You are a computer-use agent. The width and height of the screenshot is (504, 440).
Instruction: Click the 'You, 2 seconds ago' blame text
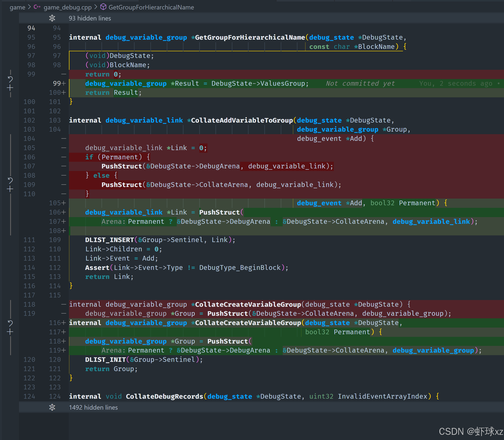(456, 84)
